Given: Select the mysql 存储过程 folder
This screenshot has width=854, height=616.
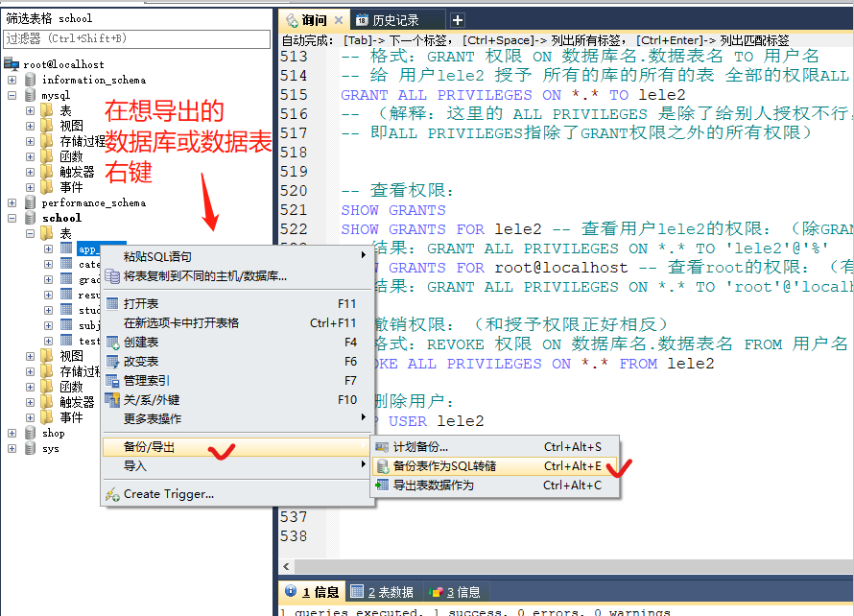Looking at the screenshot, I should coord(83,141).
